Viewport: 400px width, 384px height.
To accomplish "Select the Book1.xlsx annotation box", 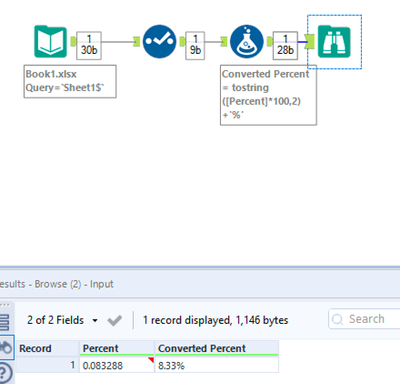I will (70, 81).
